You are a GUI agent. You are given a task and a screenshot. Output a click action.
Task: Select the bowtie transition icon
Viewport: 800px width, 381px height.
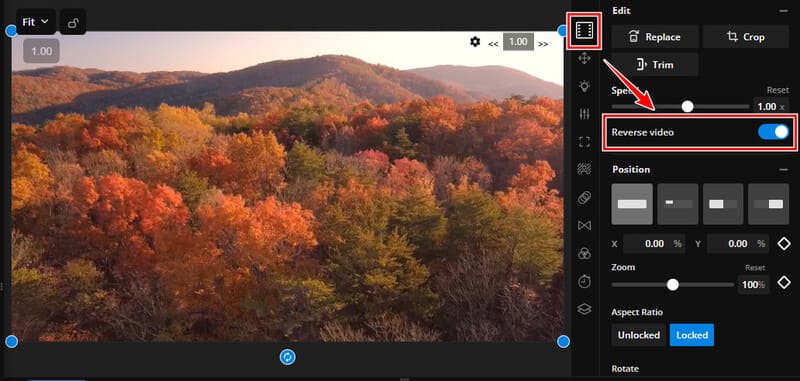pyautogui.click(x=584, y=225)
